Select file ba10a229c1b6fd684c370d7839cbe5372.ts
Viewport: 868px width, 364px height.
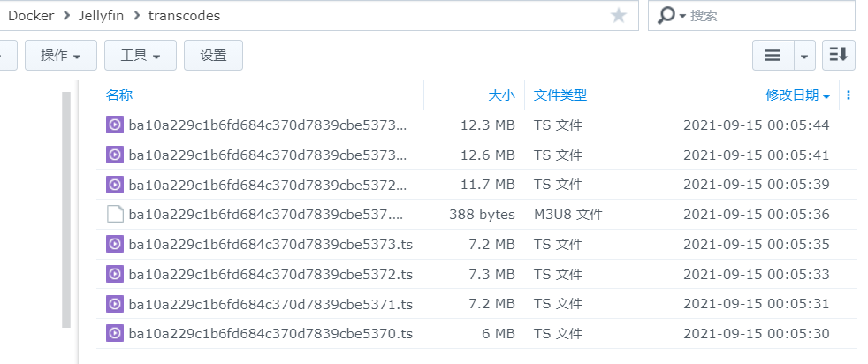[x=270, y=274]
